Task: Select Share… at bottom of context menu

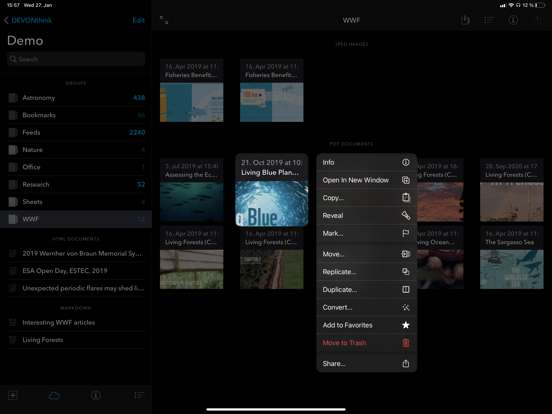Action: pos(366,364)
